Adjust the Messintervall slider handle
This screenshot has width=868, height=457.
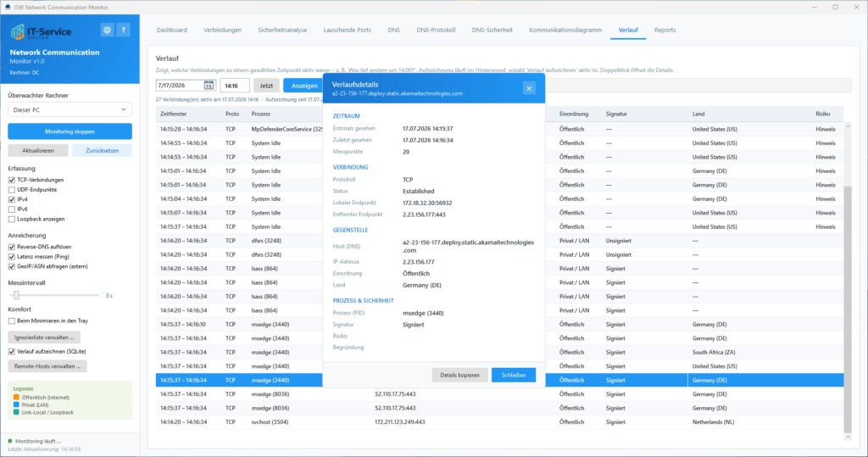click(17, 295)
